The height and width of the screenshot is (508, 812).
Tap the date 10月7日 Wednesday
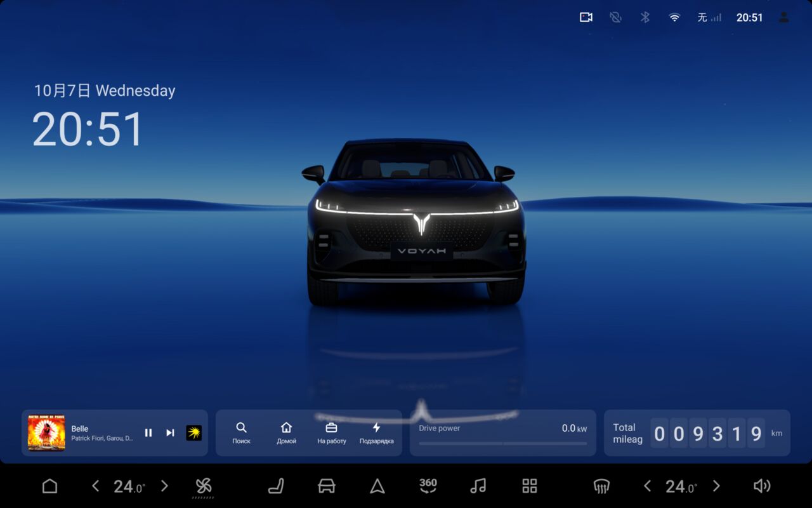[105, 91]
